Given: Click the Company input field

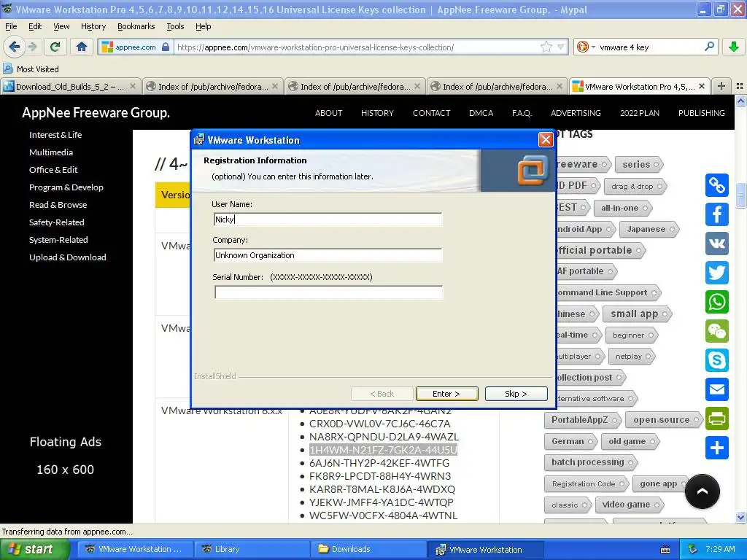Looking at the screenshot, I should click(328, 255).
